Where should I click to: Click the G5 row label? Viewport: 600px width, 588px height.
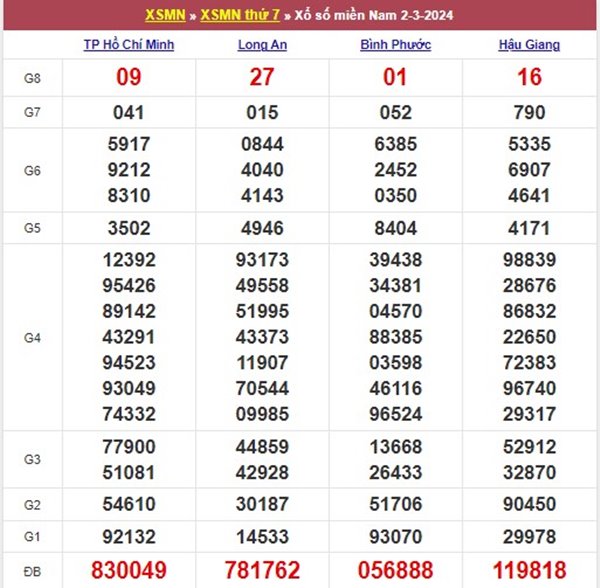coord(32,229)
